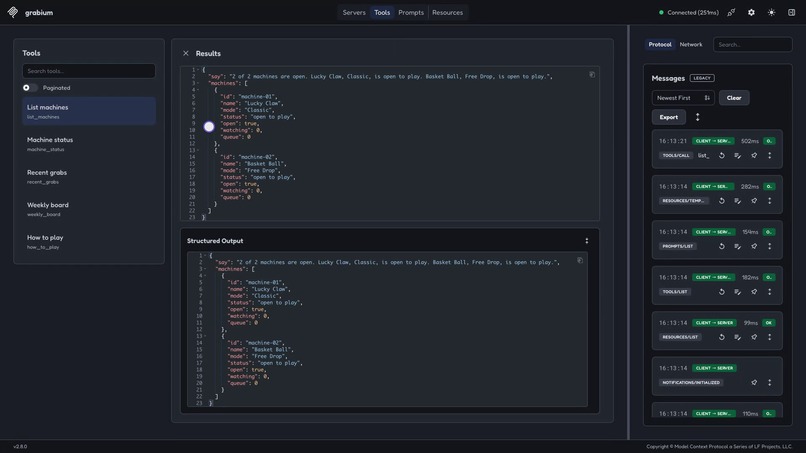Select the Recent grabs tool
This screenshot has height=453, width=806.
pyautogui.click(x=88, y=176)
